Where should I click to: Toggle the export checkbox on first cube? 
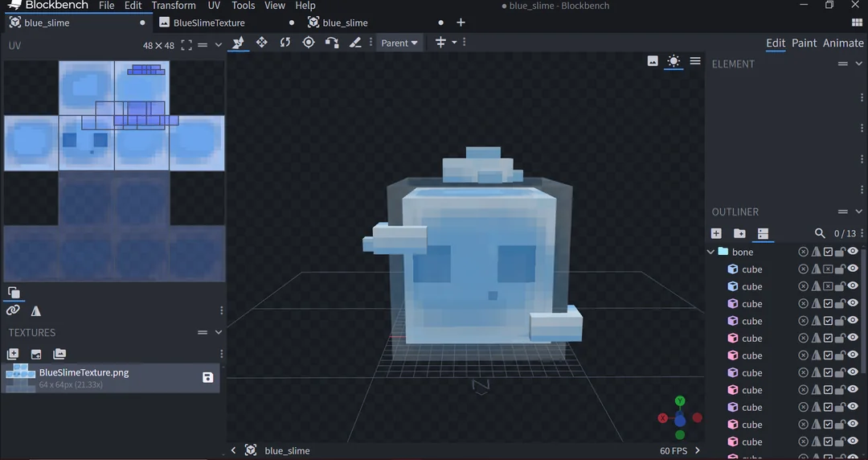click(x=828, y=269)
